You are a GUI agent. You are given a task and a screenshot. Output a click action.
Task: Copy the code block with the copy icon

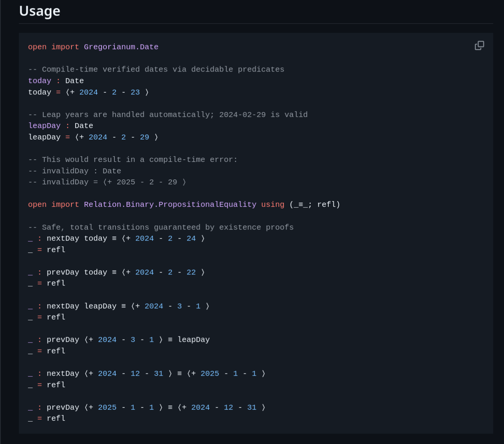tap(479, 46)
